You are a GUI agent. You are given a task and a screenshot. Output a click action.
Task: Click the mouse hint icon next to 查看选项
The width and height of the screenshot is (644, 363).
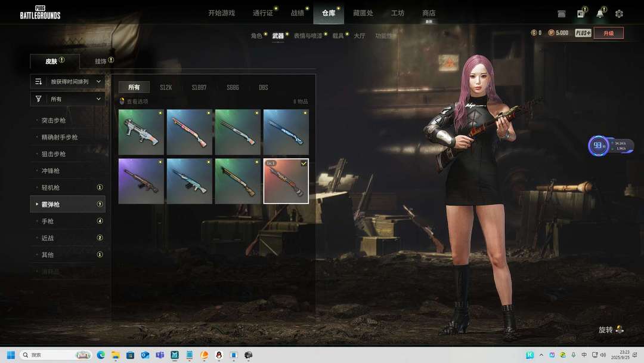[x=122, y=101]
